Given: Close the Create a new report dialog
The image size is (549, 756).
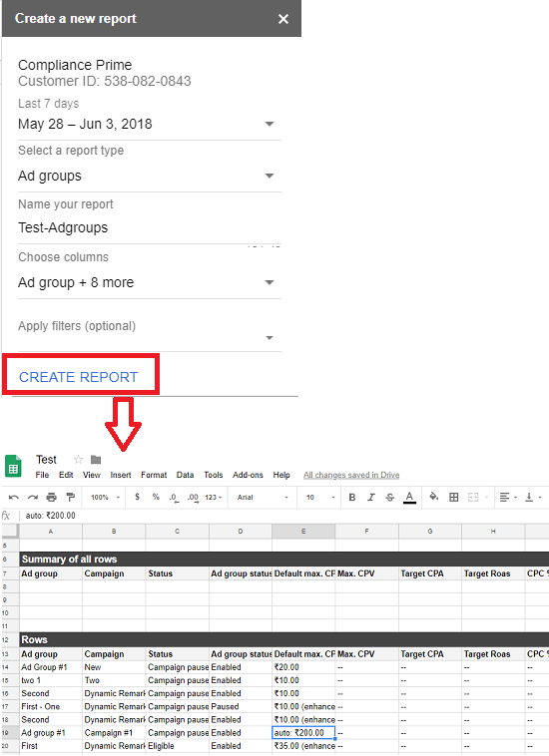Looking at the screenshot, I should (x=283, y=19).
